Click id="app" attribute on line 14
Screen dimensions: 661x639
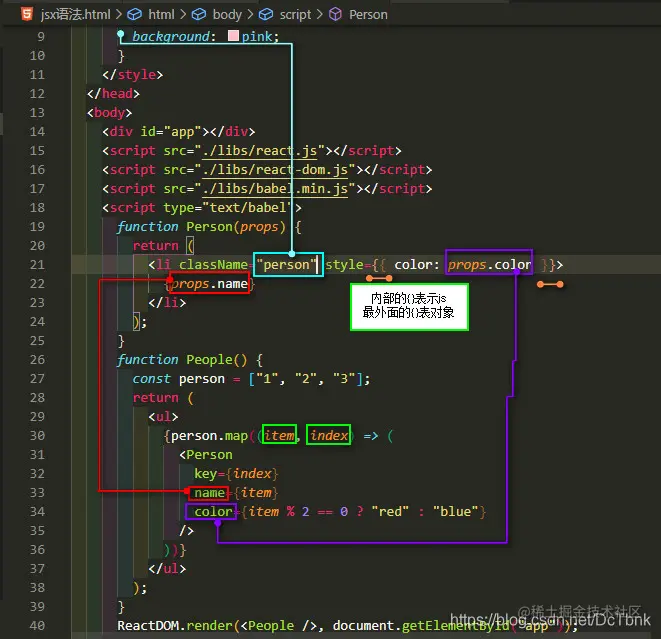pos(171,132)
